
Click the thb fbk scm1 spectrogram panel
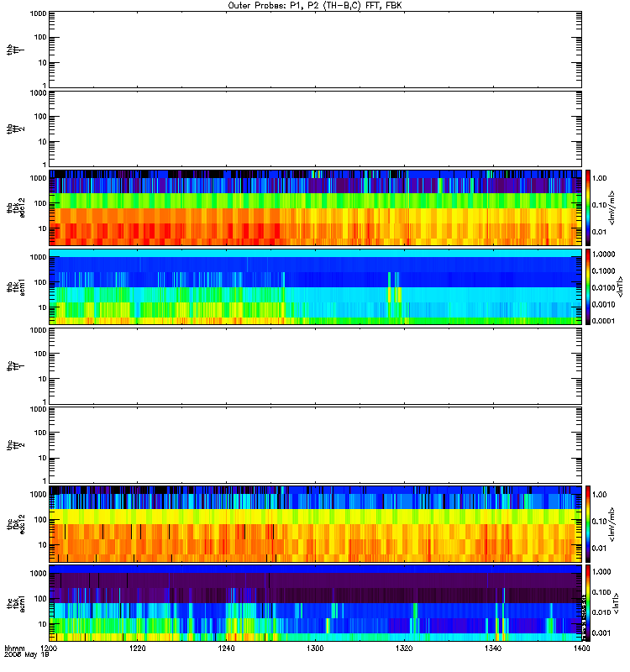tap(316, 286)
